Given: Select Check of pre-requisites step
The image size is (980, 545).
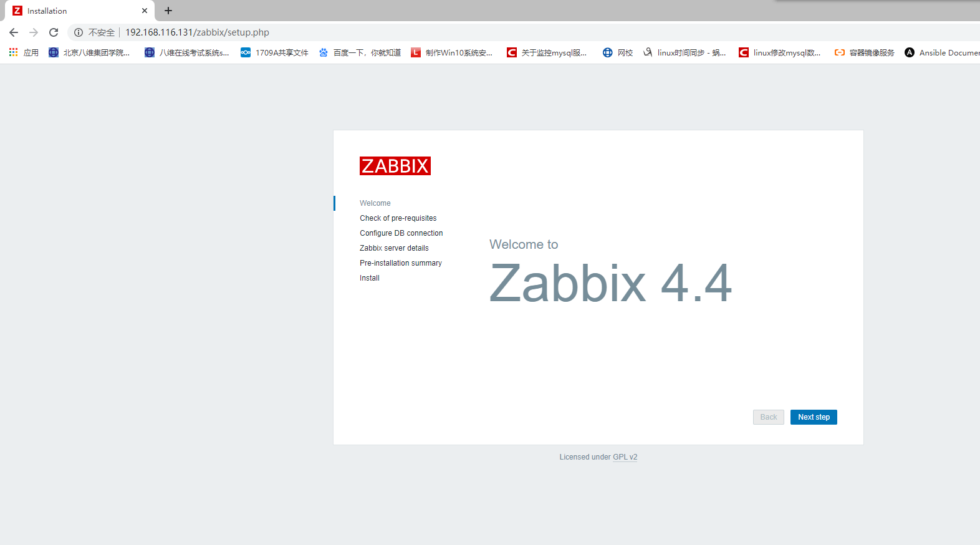Looking at the screenshot, I should click(398, 218).
